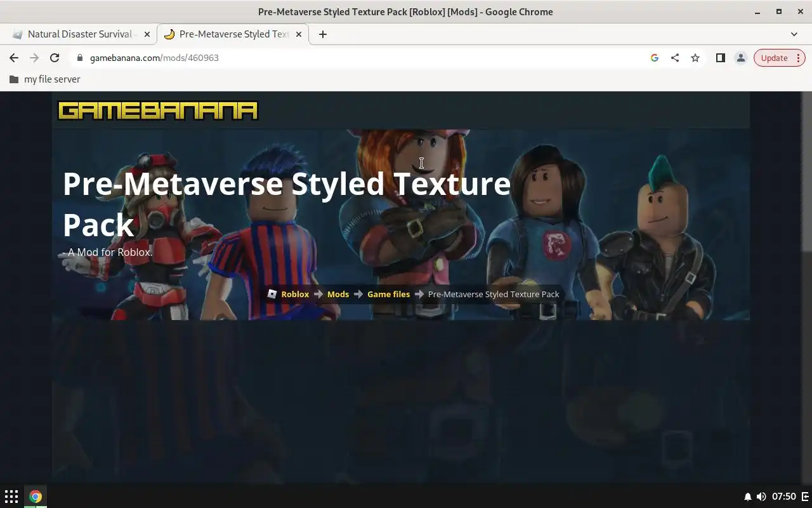Expand the tab search chevron
This screenshot has height=508, width=812.
click(x=794, y=34)
